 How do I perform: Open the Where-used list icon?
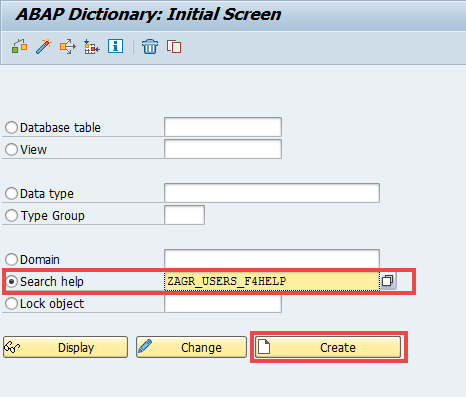coord(68,46)
